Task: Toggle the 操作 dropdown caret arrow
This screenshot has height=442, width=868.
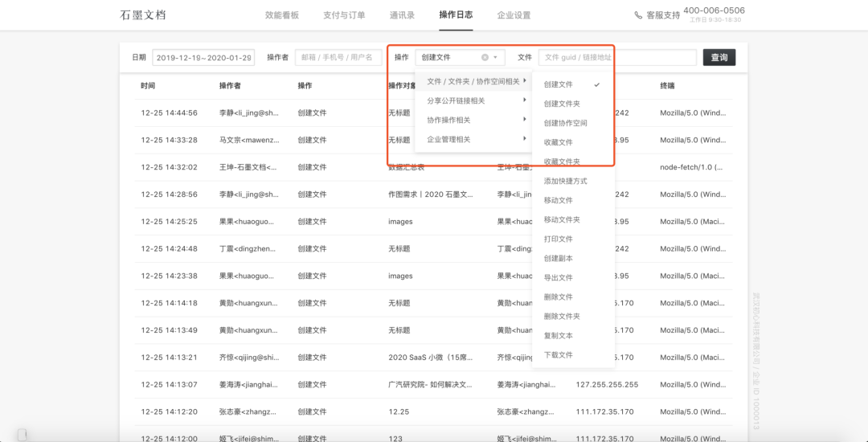Action: (496, 58)
